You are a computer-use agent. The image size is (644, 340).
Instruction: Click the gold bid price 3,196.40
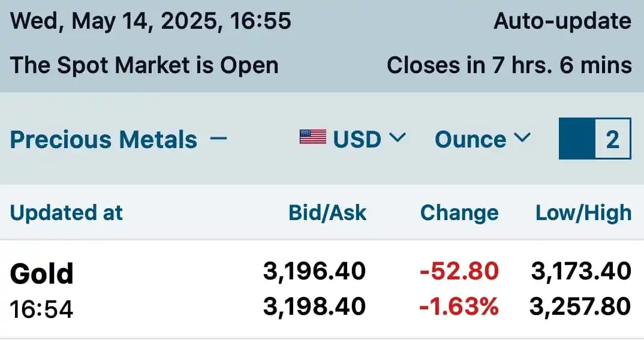[x=314, y=271]
